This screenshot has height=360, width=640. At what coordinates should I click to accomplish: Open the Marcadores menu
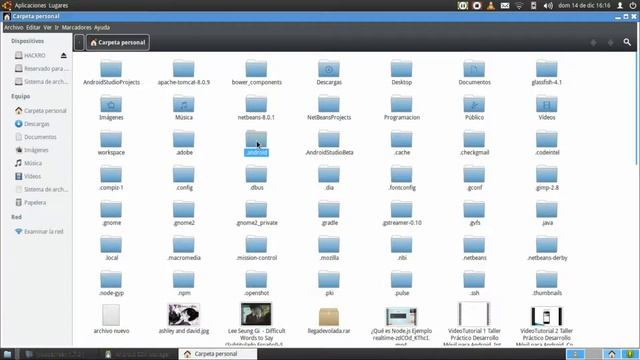tap(76, 28)
